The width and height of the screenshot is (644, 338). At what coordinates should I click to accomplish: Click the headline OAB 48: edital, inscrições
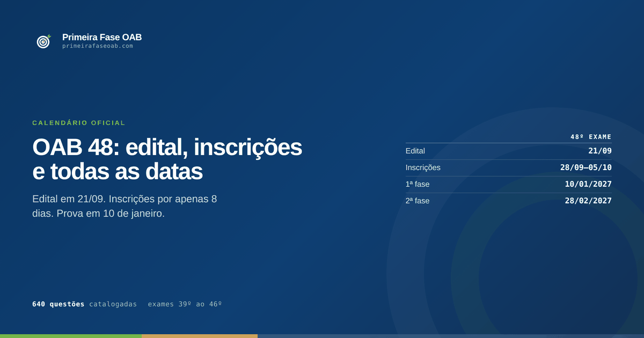(x=167, y=147)
